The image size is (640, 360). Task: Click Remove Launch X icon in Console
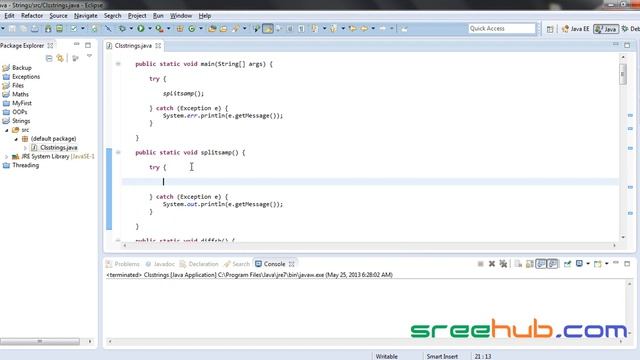492,264
